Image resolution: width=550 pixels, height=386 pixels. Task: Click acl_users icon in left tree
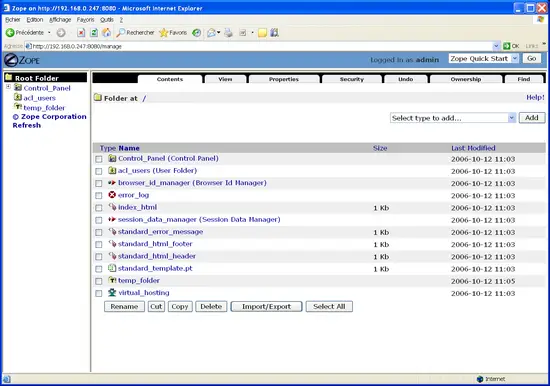tap(18, 97)
